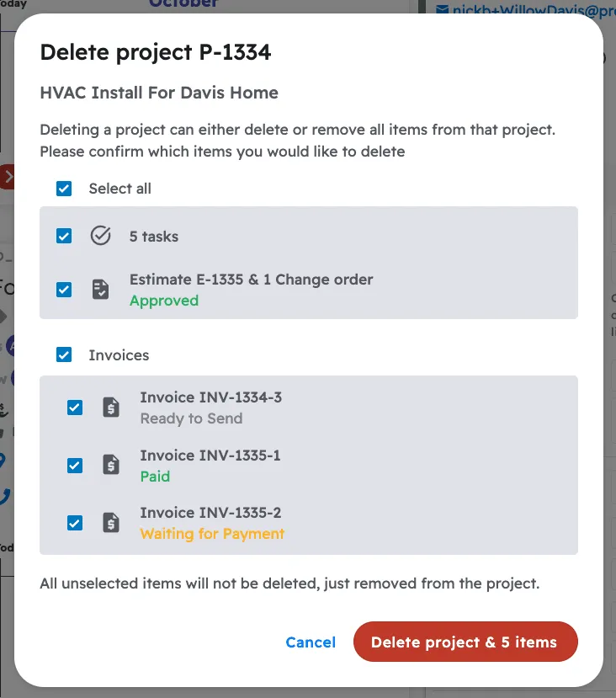Uncheck the 5 tasks checkbox
Image resolution: width=616 pixels, height=698 pixels.
click(x=63, y=236)
